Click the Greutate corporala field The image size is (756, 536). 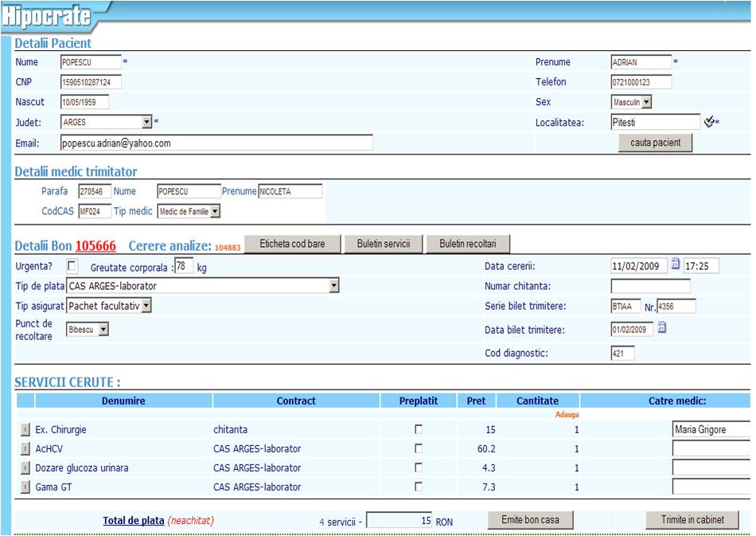click(184, 266)
